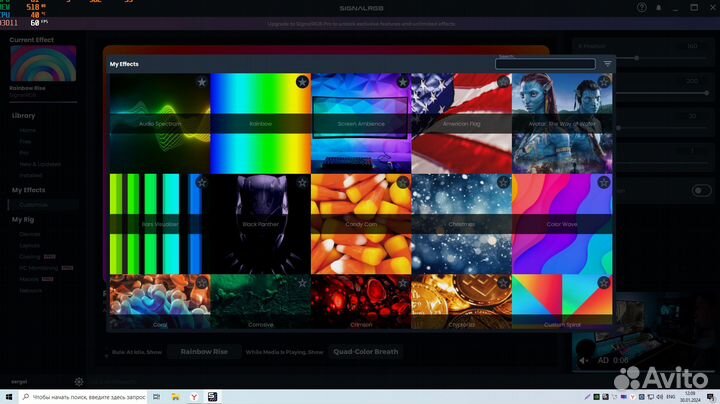The height and width of the screenshot is (404, 720).
Task: Open the Quad-Color Breath media effect selector
Action: [365, 352]
